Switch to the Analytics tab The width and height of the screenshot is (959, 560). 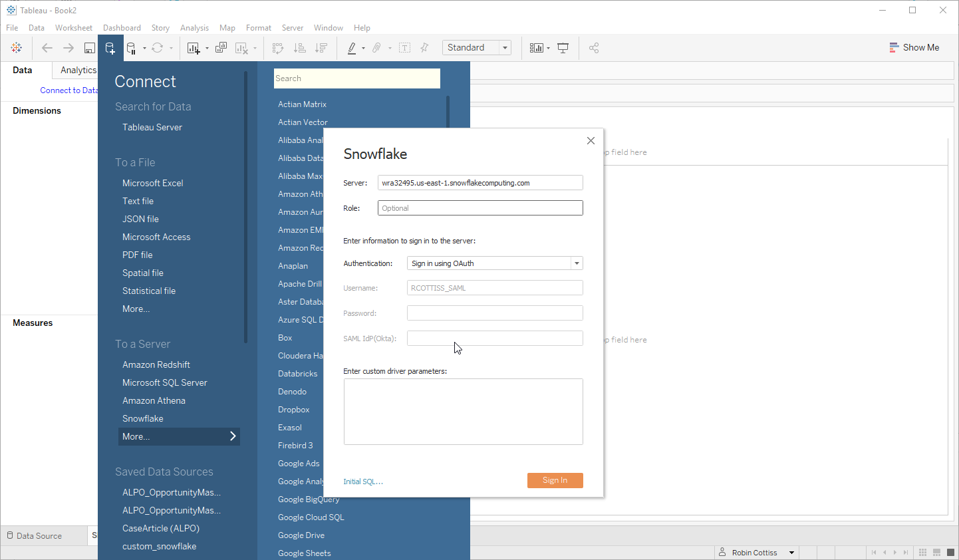[78, 70]
